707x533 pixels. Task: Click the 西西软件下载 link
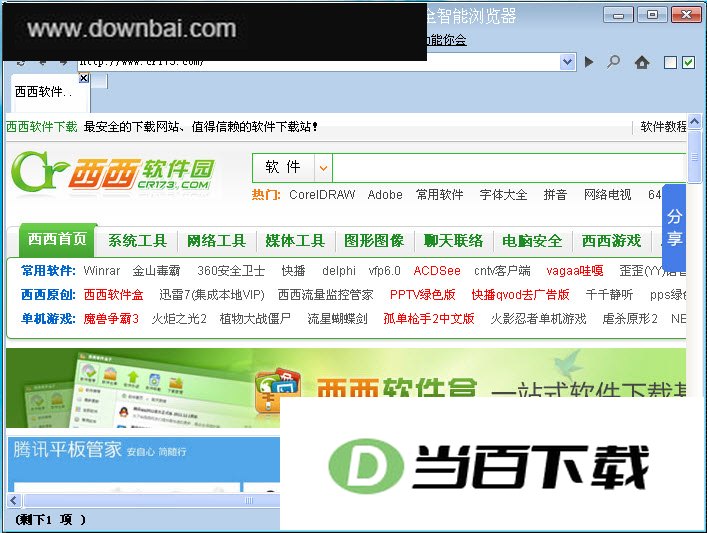41,127
